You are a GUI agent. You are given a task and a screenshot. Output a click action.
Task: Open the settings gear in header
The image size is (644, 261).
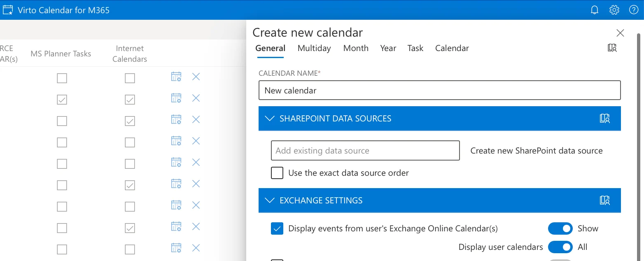pos(614,10)
